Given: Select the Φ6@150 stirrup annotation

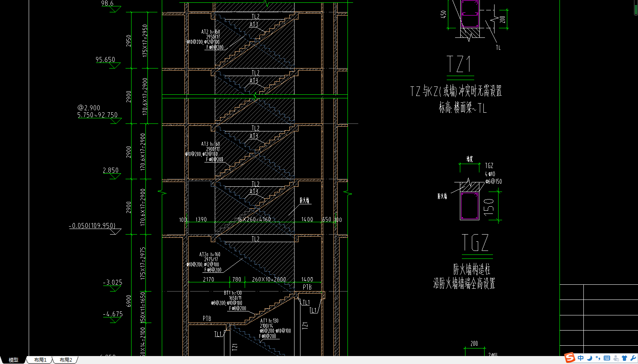Looking at the screenshot, I should tap(493, 182).
